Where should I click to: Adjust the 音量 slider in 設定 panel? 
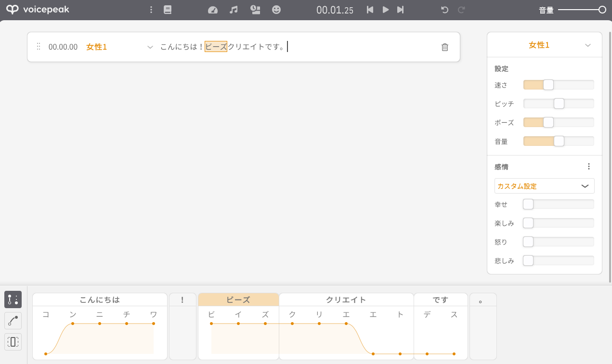[559, 141]
